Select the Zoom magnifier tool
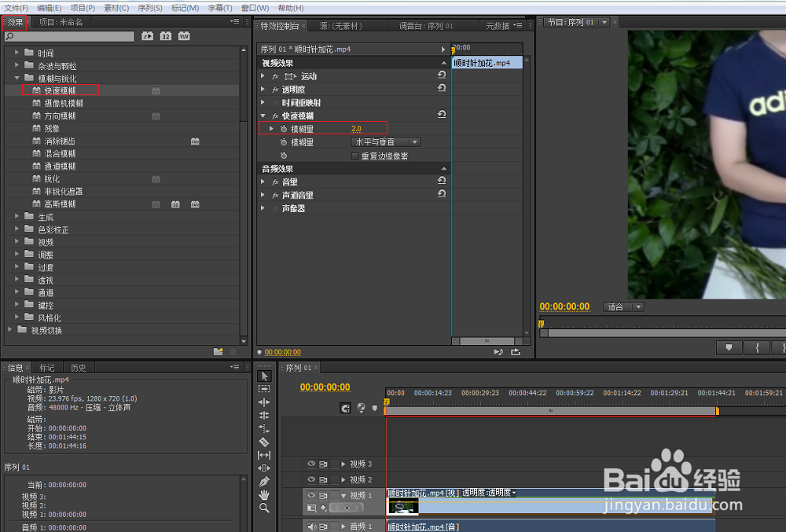Viewport: 786px width, 532px height. (x=264, y=508)
